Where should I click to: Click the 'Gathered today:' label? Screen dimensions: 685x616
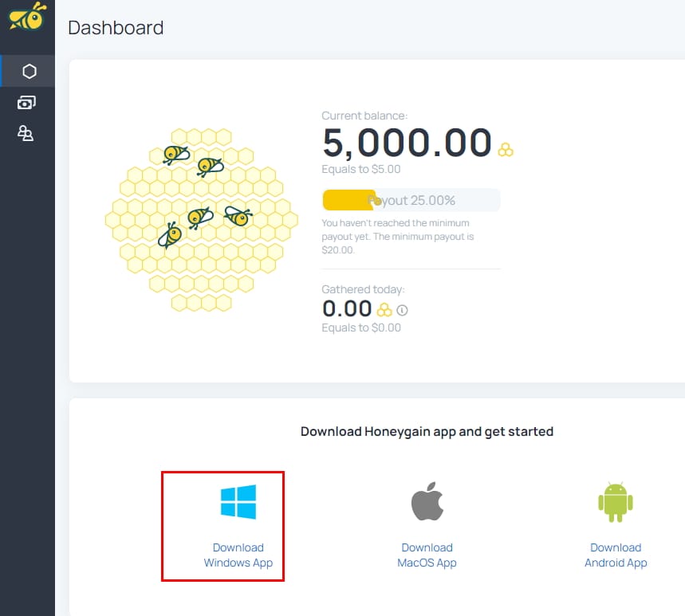tap(363, 289)
